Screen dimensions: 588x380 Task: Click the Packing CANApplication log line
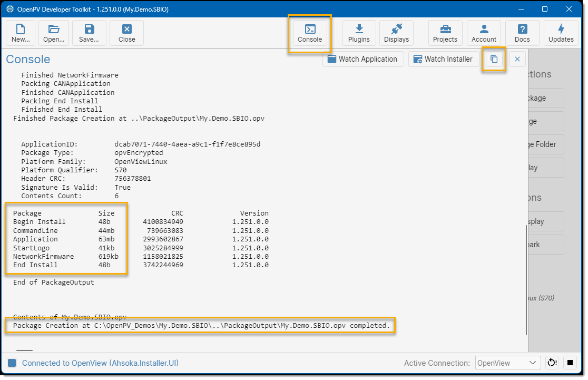pyautogui.click(x=66, y=84)
